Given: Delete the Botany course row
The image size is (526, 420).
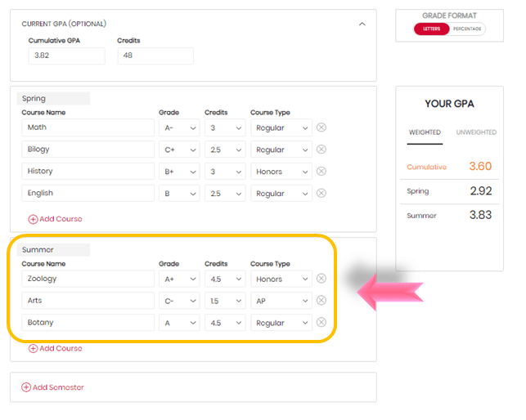Looking at the screenshot, I should (321, 323).
